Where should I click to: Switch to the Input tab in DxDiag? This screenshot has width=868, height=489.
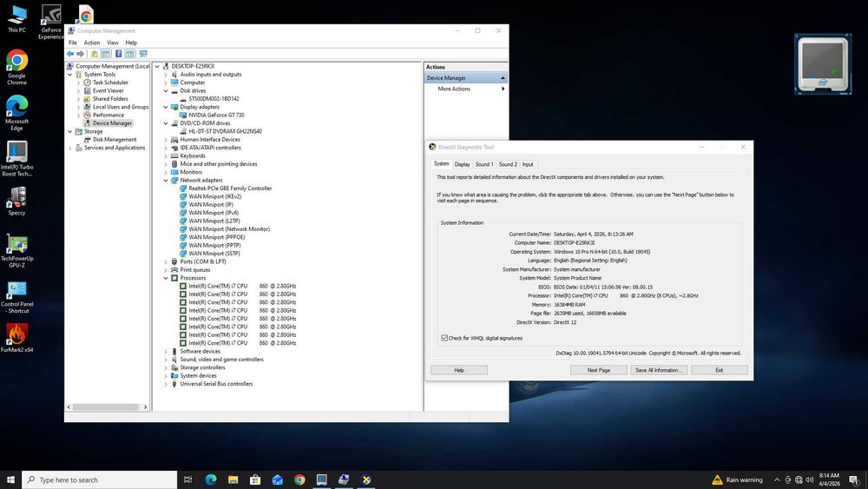(528, 164)
